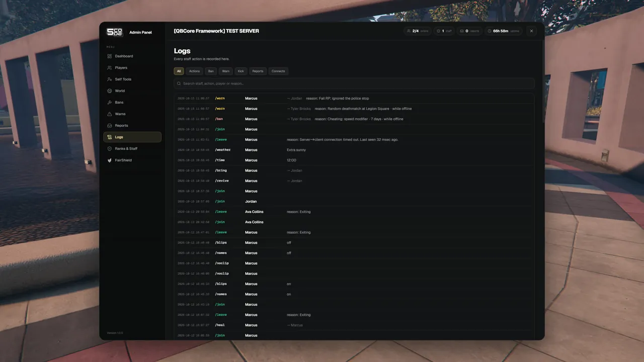Screen dimensions: 644x362
Task: Click the Jordan player name in /join row
Action: (x=251, y=202)
